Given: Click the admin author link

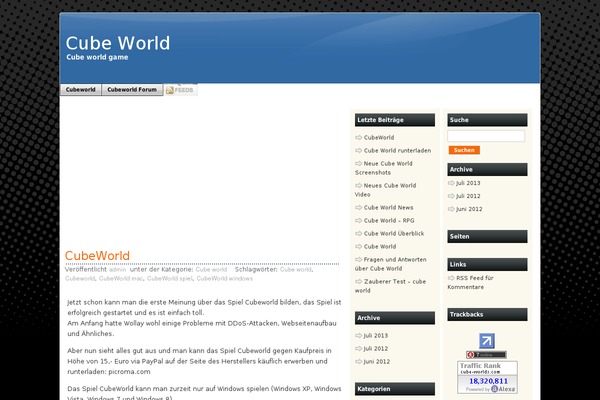Looking at the screenshot, I should coord(117,269).
